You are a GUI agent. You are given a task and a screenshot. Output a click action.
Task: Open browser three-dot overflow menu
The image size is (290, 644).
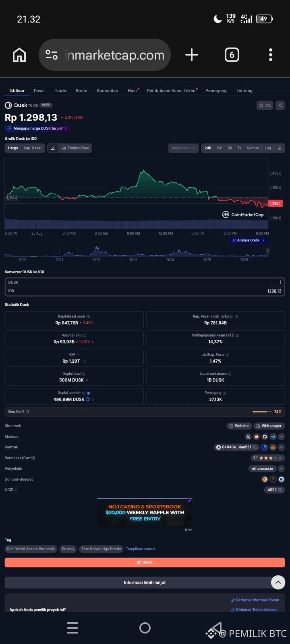pos(271,55)
